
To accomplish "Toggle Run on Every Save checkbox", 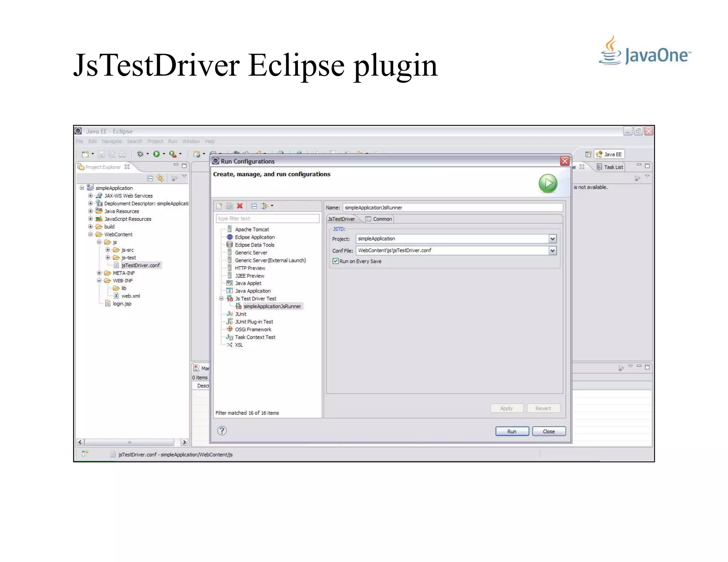I will click(335, 261).
